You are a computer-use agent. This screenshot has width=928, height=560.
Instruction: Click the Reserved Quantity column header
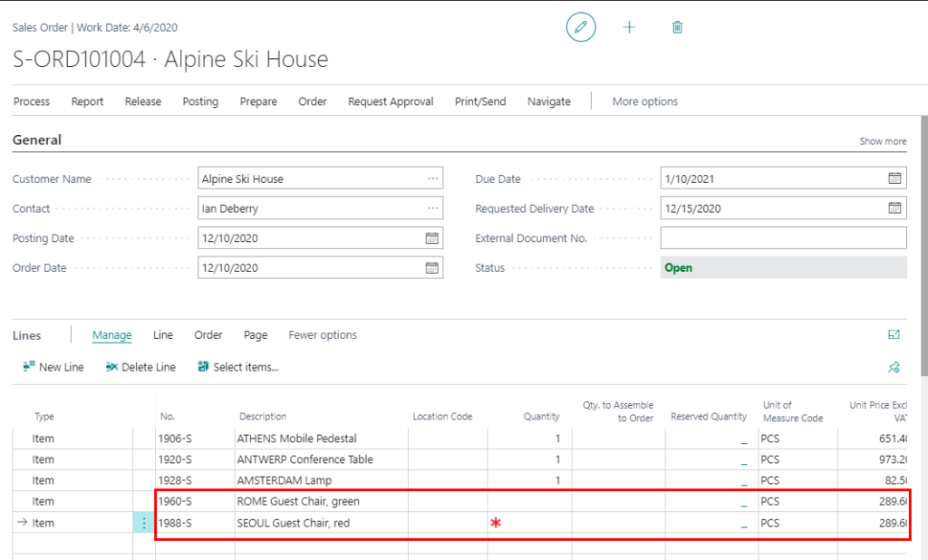click(x=709, y=416)
